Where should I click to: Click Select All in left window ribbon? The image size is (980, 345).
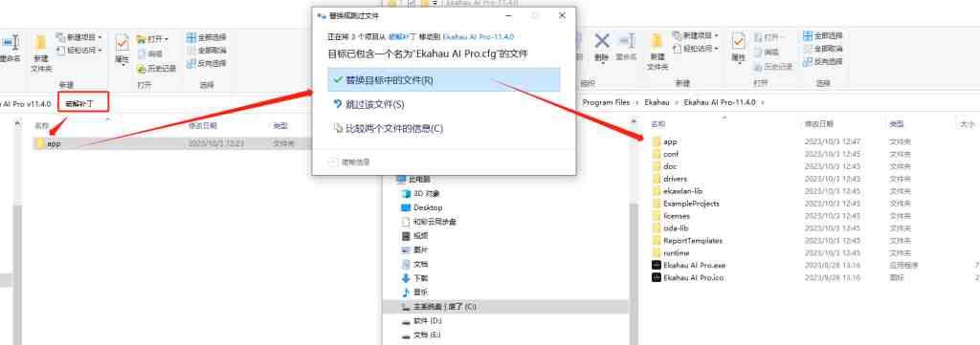point(207,37)
